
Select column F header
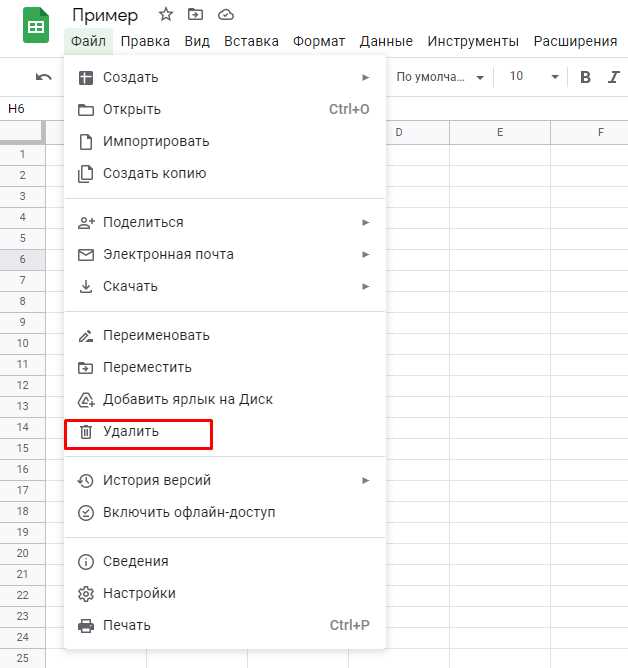[x=589, y=132]
